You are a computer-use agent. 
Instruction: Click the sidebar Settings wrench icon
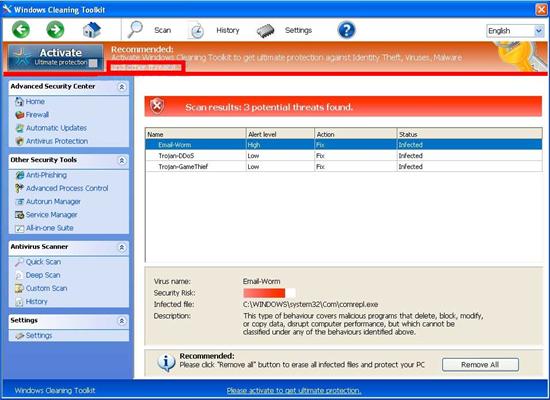click(x=20, y=336)
